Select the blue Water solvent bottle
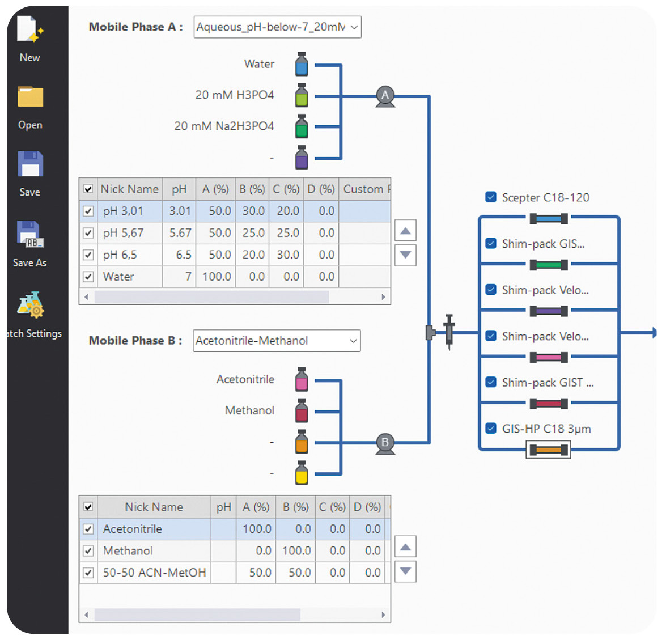 point(302,65)
